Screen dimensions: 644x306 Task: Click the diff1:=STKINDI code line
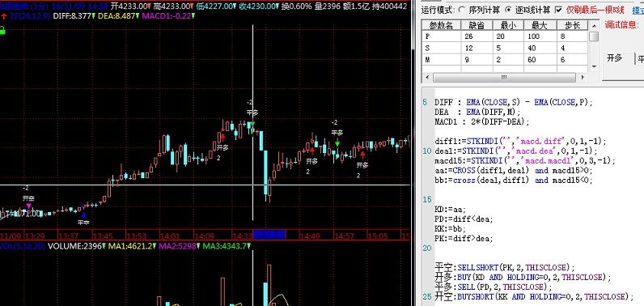click(x=520, y=141)
